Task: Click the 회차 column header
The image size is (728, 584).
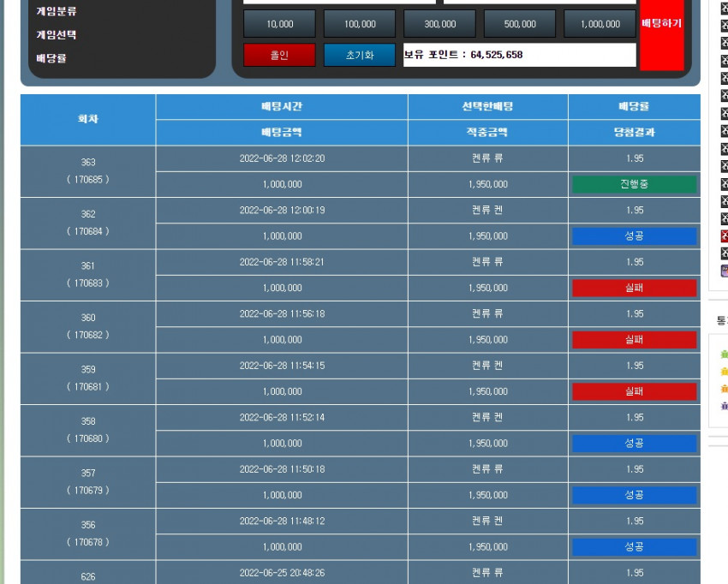Action: point(88,119)
